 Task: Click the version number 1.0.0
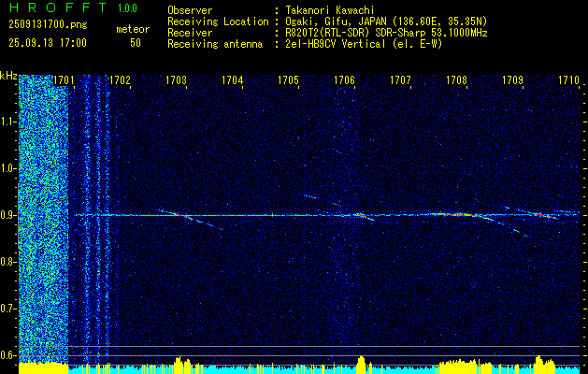pyautogui.click(x=127, y=8)
